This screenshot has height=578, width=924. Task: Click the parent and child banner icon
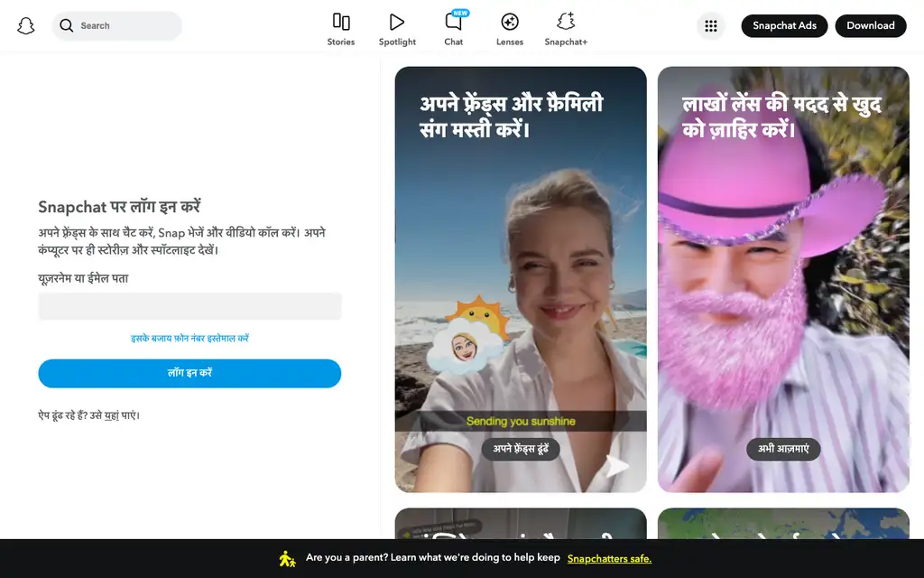pyautogui.click(x=287, y=558)
